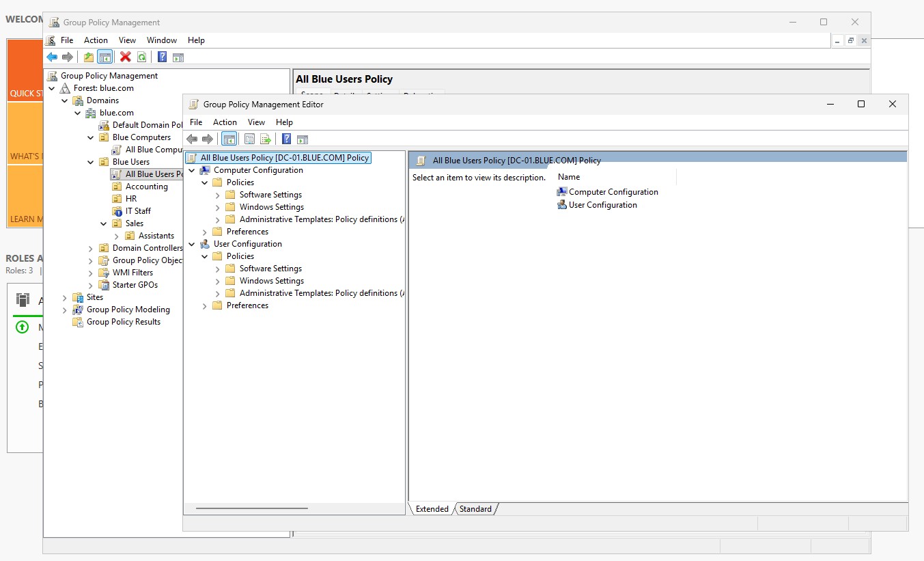Click the red Delete X icon
Screen dimensions: 924x561
[126, 57]
